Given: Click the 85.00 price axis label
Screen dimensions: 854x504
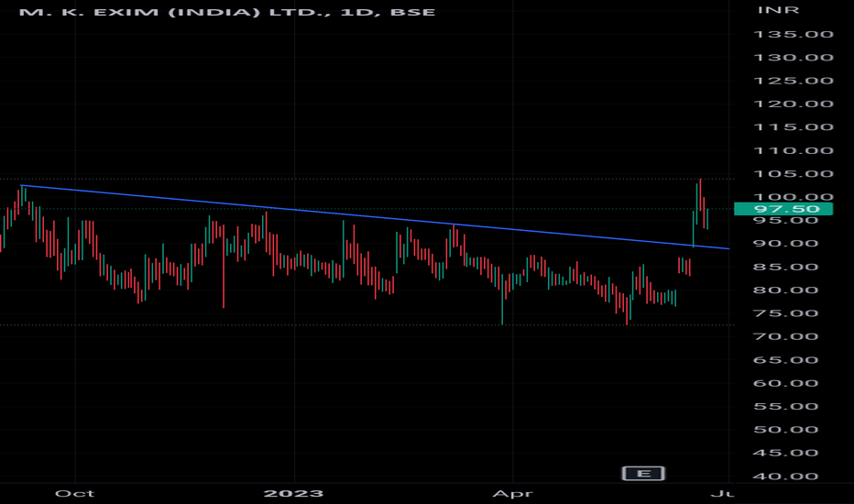Looking at the screenshot, I should coord(785,267).
